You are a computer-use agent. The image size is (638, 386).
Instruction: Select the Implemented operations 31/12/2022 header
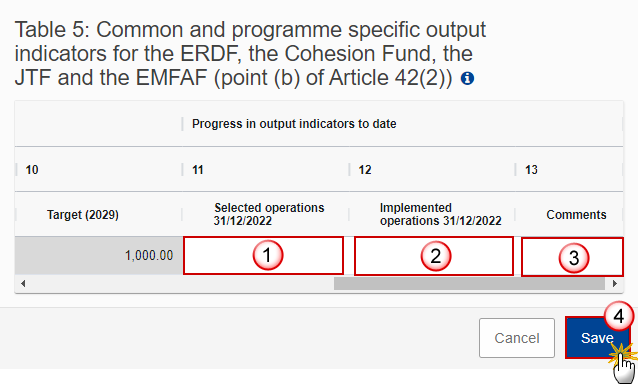click(440, 214)
